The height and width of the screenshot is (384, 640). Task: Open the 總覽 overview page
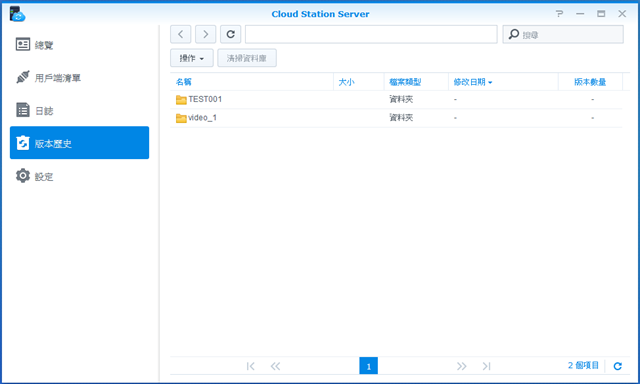(79, 44)
